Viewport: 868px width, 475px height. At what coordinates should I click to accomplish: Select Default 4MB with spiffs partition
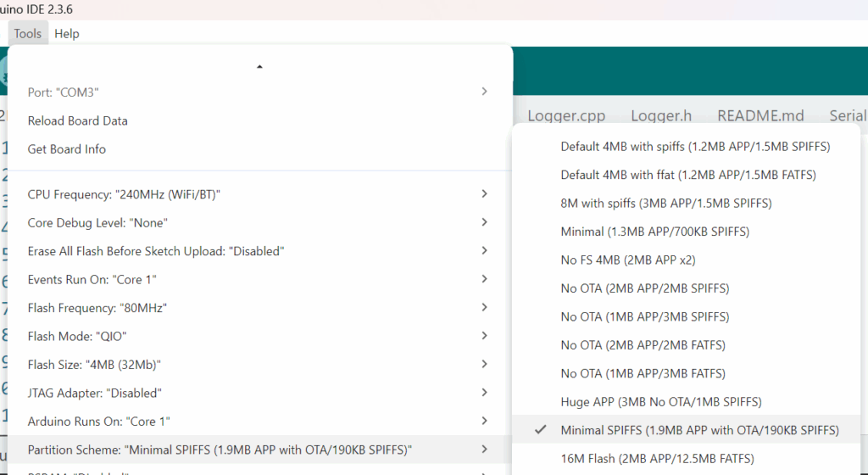pos(695,146)
